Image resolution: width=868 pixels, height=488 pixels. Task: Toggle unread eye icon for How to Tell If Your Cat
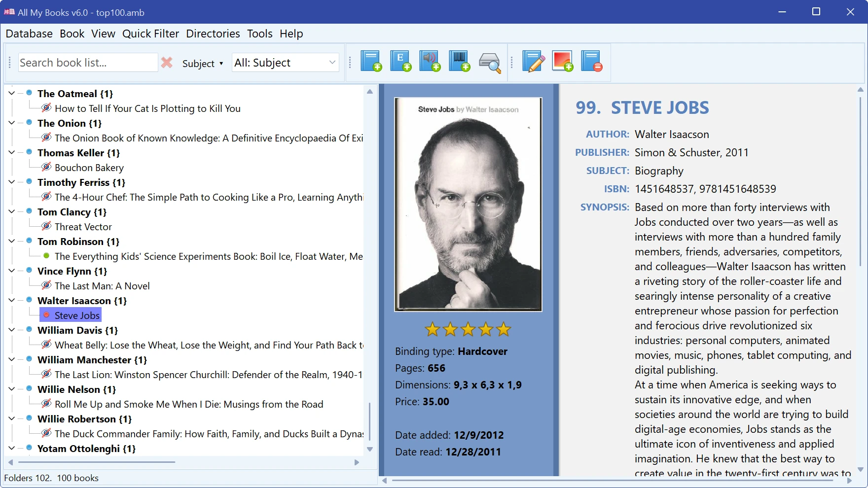pos(46,107)
